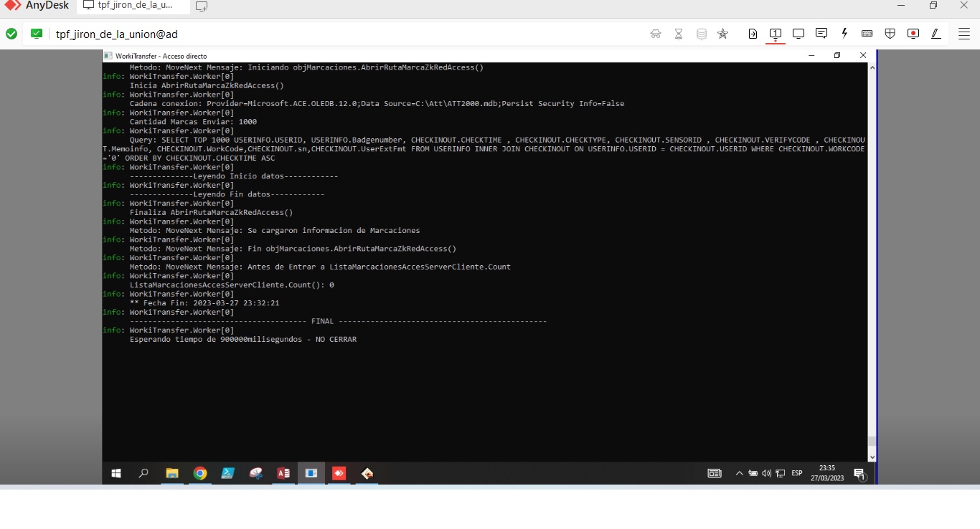The image size is (980, 529).
Task: Click the shield Permissions icon
Action: tap(890, 34)
